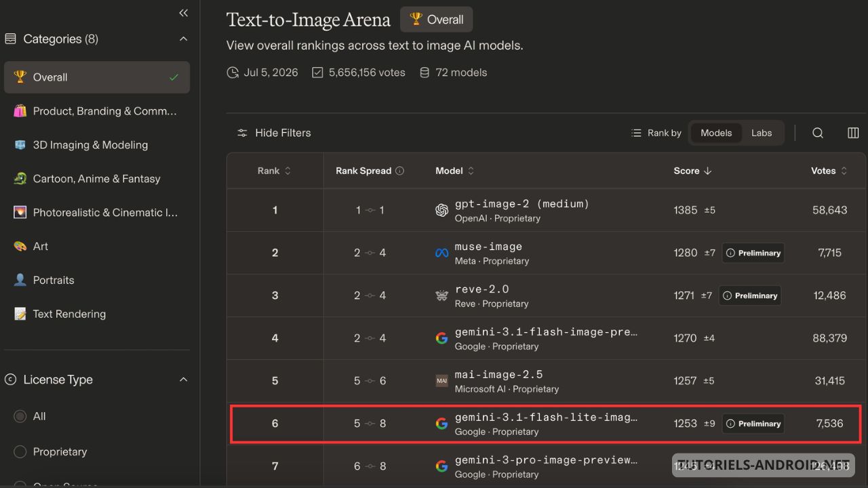The width and height of the screenshot is (868, 488).
Task: Click the 31,415 votes cell
Action: click(x=830, y=381)
